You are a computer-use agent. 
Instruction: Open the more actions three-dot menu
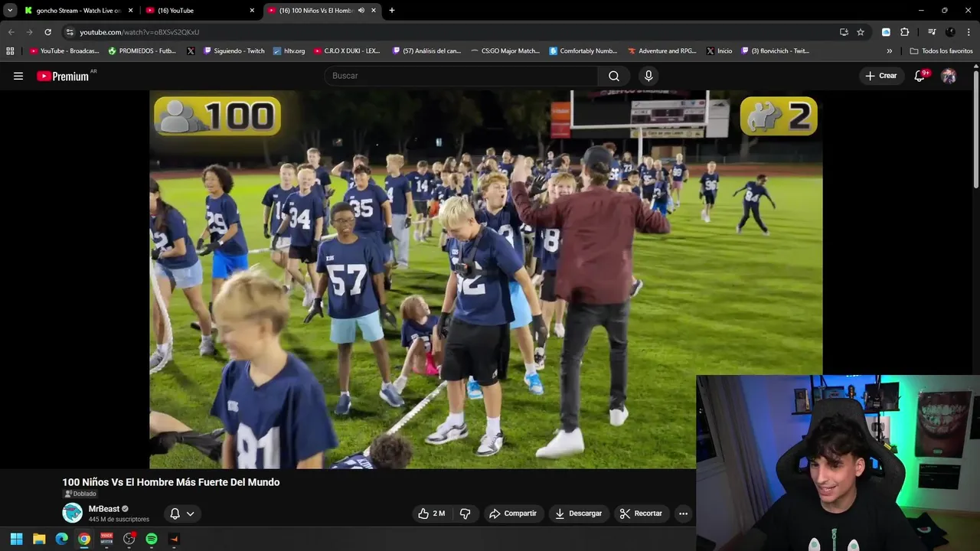pos(683,514)
